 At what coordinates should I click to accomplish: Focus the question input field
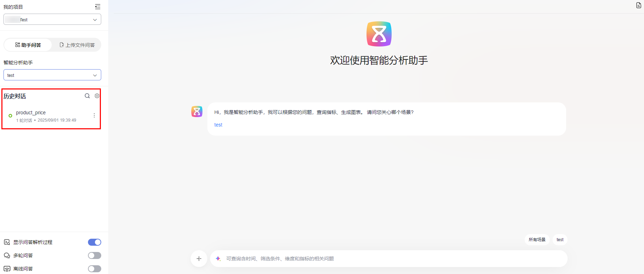(x=389, y=259)
